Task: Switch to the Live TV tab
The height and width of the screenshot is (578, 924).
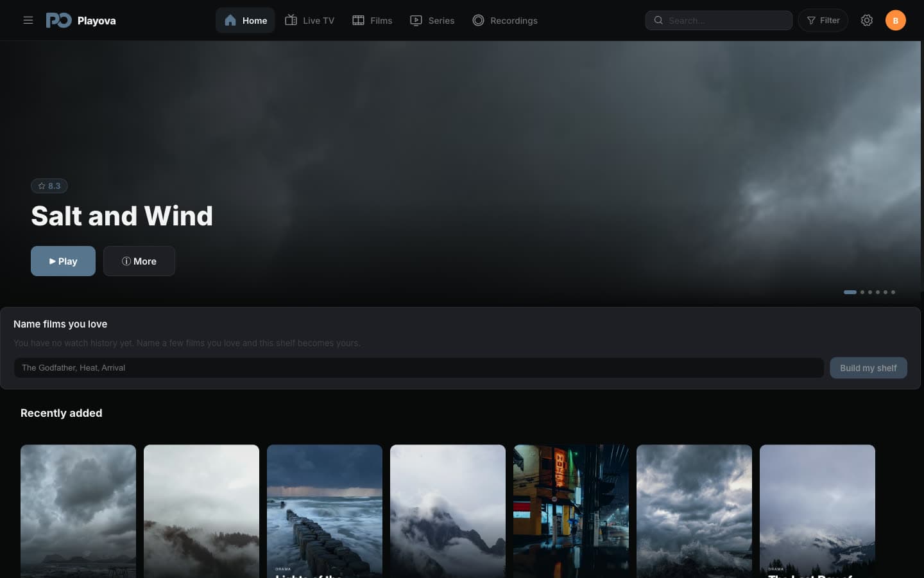Action: point(309,21)
